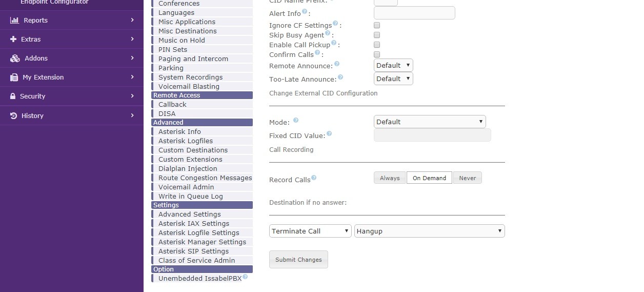Image resolution: width=644 pixels, height=292 pixels.
Task: Select Never for Record Calls
Action: [x=468, y=178]
